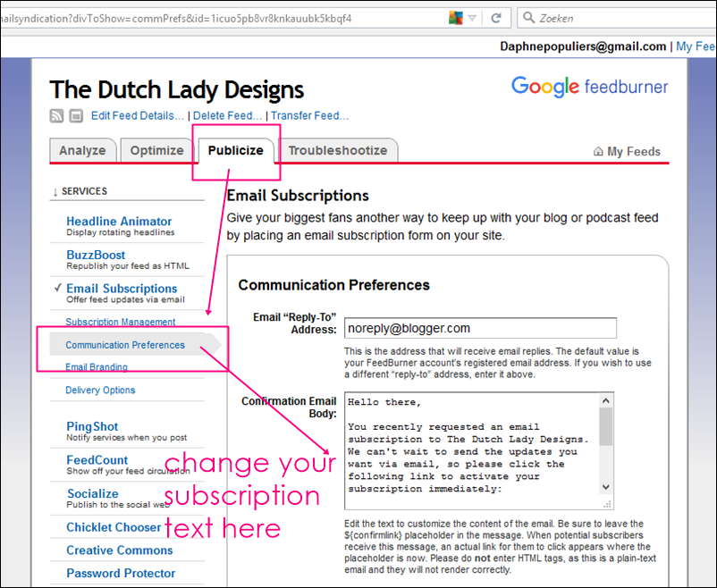
Task: Click the Communication Preferences heading
Action: [333, 285]
